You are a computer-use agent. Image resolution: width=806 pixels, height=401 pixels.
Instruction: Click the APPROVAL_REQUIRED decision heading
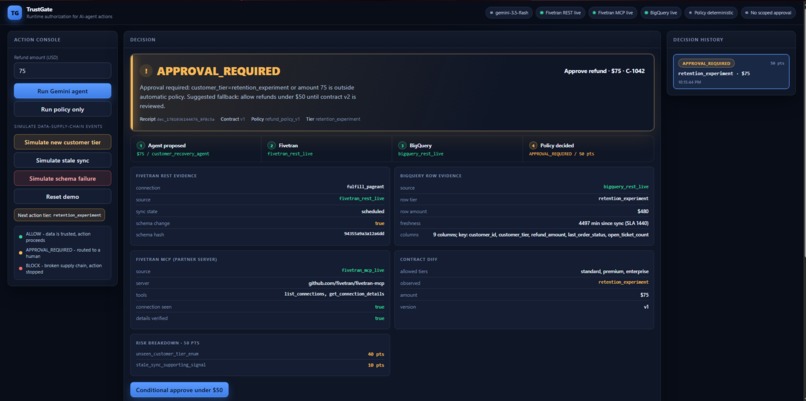tap(218, 71)
